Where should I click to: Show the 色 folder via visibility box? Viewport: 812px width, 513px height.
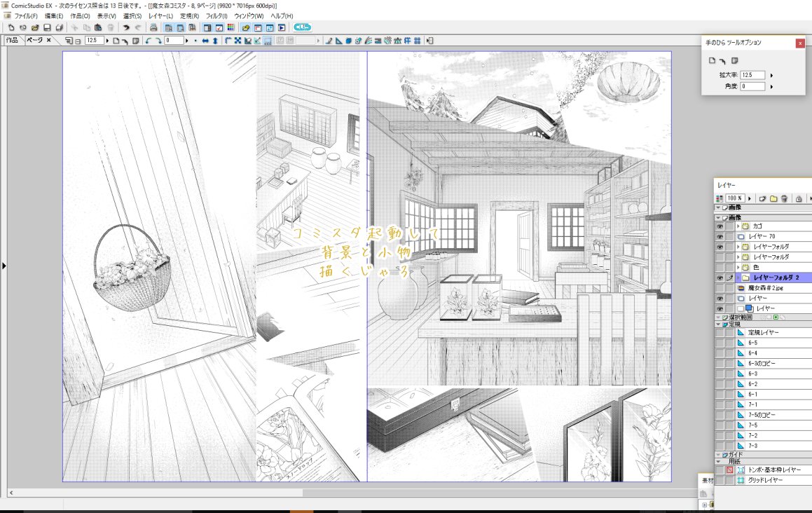(720, 268)
